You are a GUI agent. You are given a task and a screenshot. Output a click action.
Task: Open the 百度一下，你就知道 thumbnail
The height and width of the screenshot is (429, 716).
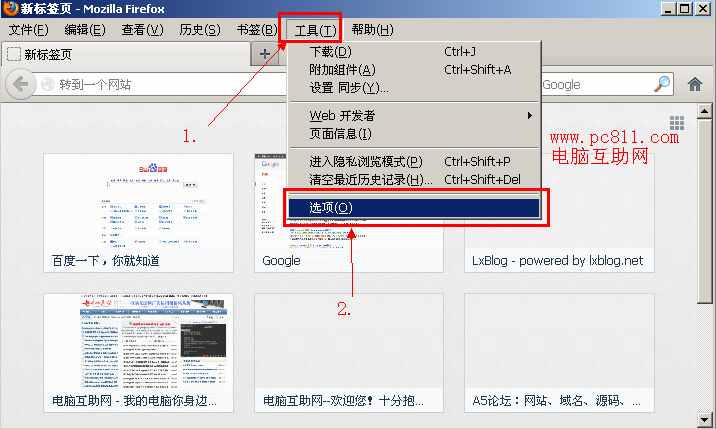pos(138,213)
